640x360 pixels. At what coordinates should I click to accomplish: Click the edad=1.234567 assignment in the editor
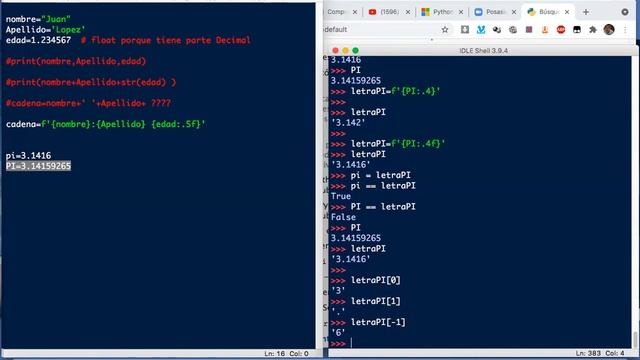[38, 40]
